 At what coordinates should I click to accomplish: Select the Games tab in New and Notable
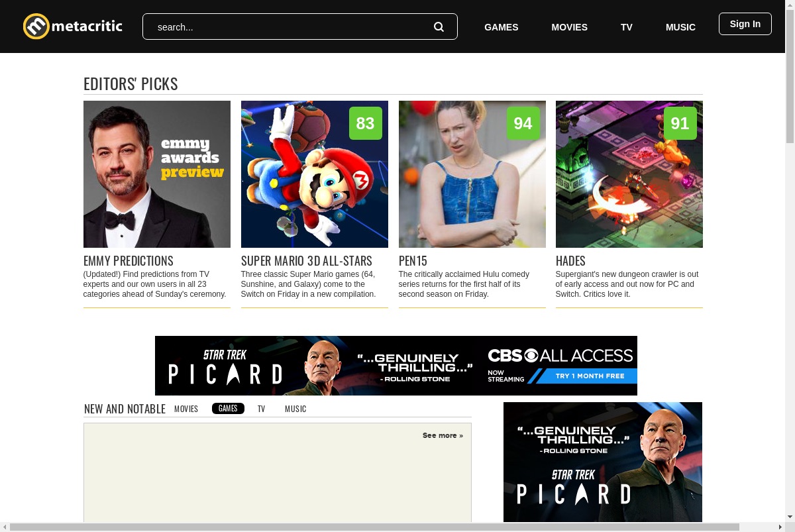[x=228, y=409]
